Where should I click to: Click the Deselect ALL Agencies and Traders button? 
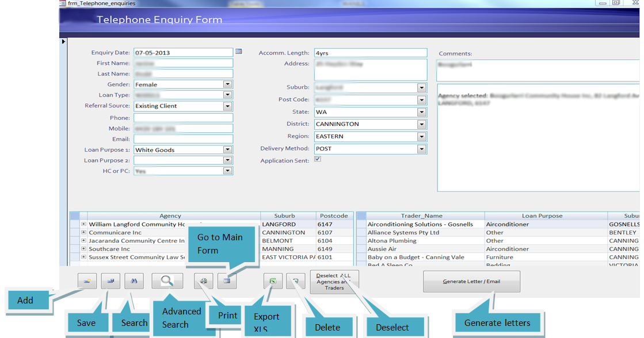[334, 281]
